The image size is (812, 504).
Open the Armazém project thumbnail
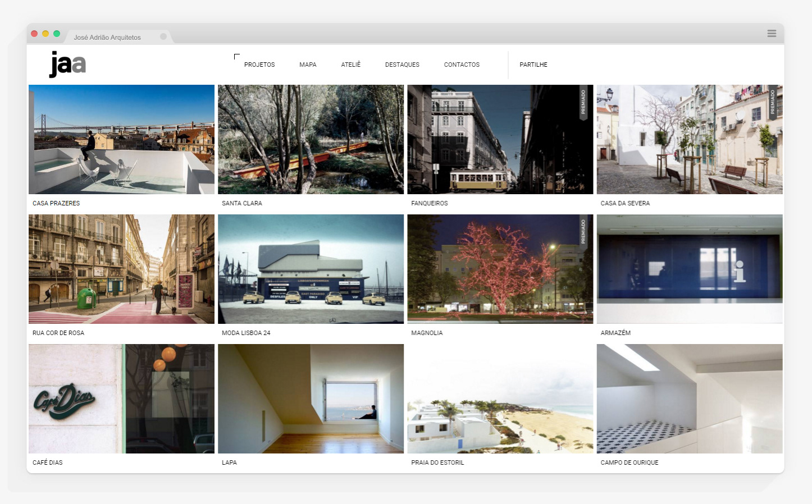[x=690, y=269]
